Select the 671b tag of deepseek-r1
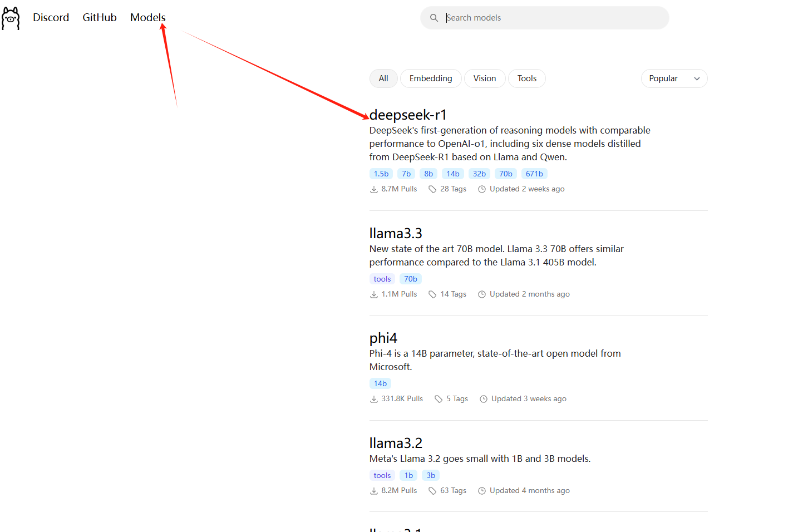 coord(534,174)
